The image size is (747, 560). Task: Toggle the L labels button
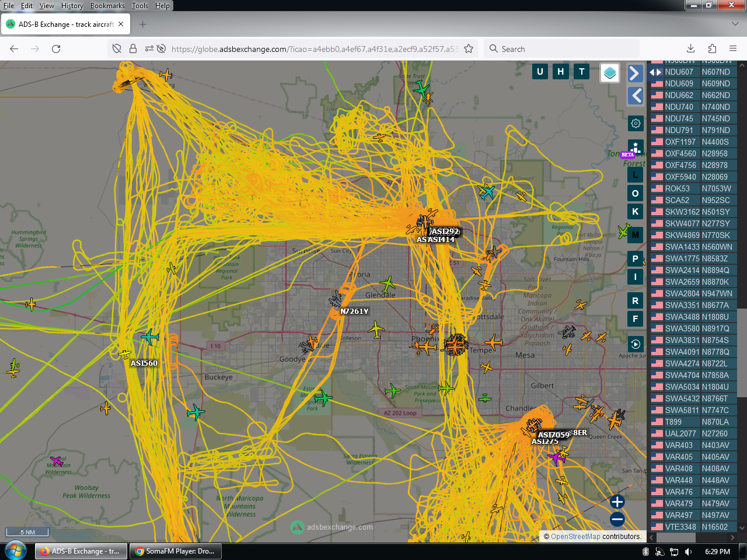pyautogui.click(x=636, y=175)
